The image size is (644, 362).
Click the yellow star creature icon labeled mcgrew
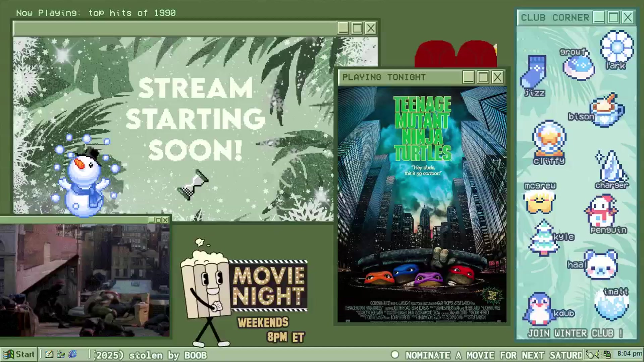click(539, 202)
